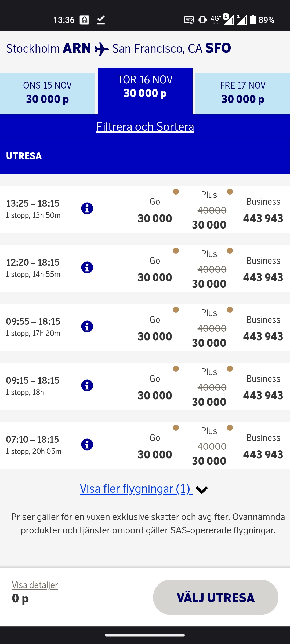Select Go fare for 13:25 departure

[155, 210]
